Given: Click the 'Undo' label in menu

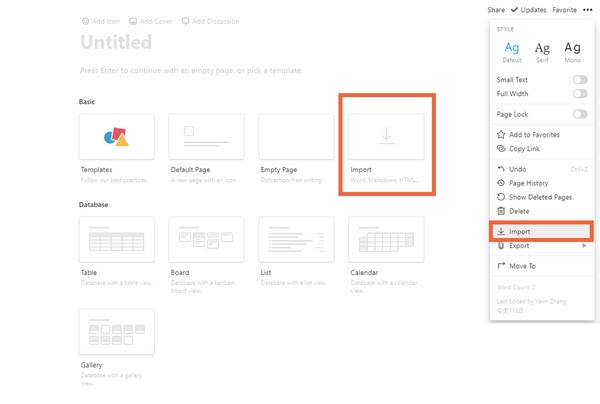Looking at the screenshot, I should tap(517, 169).
